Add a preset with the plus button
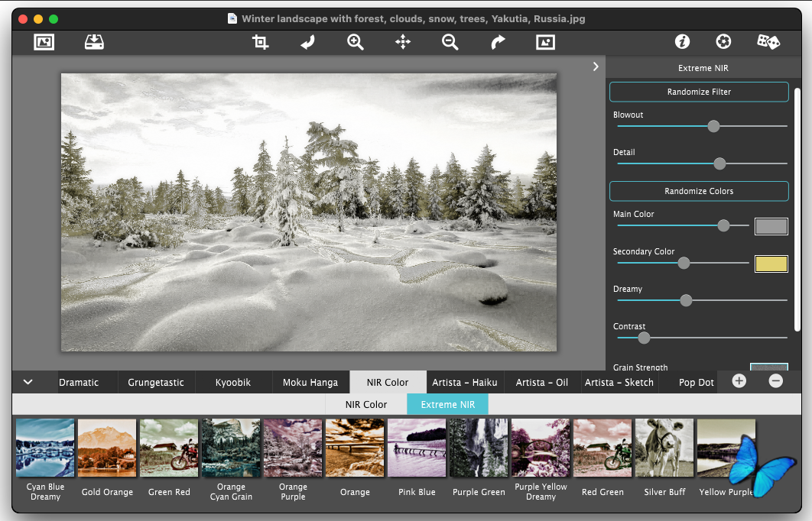 [739, 381]
